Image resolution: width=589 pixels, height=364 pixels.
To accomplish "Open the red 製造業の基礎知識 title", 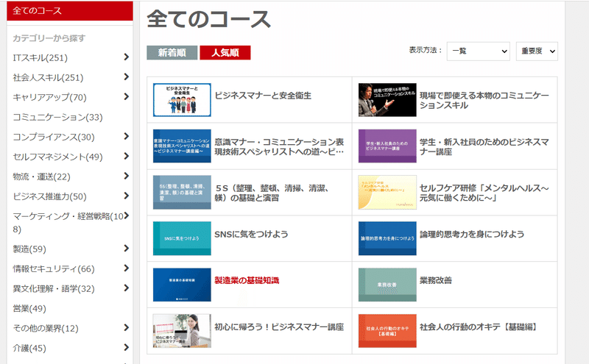I will 247,280.
